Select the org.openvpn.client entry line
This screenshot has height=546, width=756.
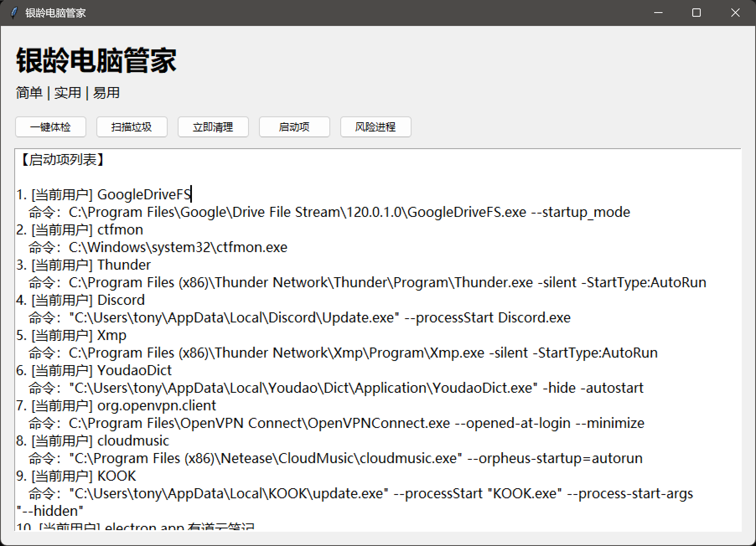(x=116, y=406)
